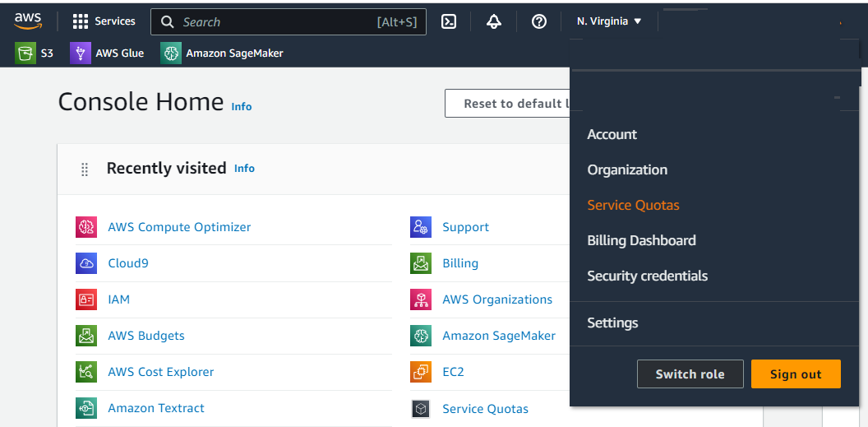Image resolution: width=868 pixels, height=427 pixels.
Task: Click the Cloud9 service icon
Action: coord(86,263)
